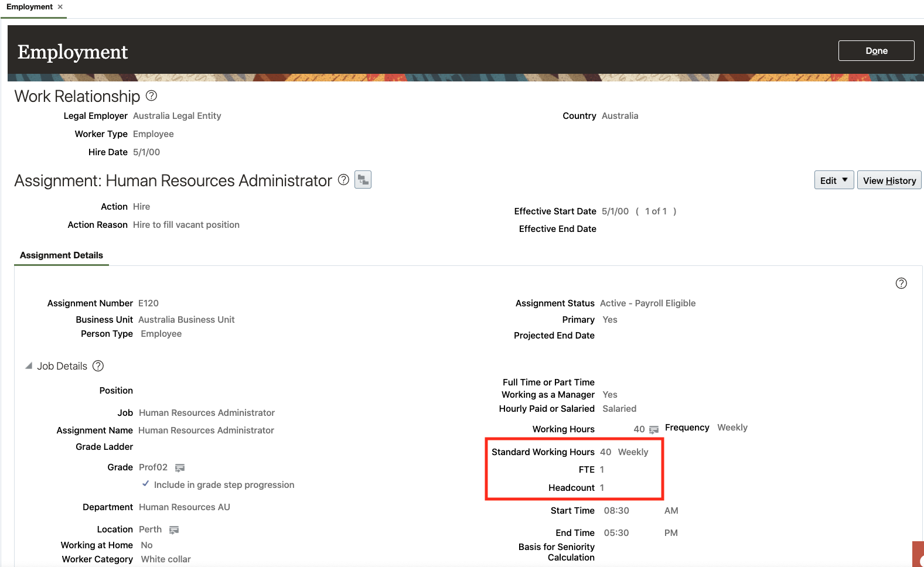Open Working Hours details icon
The image size is (924, 567).
(654, 430)
